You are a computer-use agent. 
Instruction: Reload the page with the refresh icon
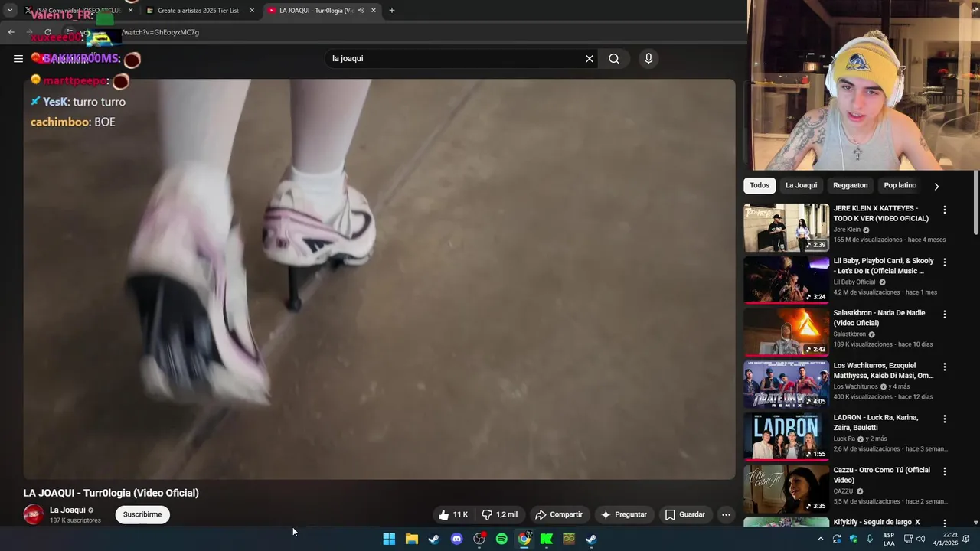coord(47,32)
